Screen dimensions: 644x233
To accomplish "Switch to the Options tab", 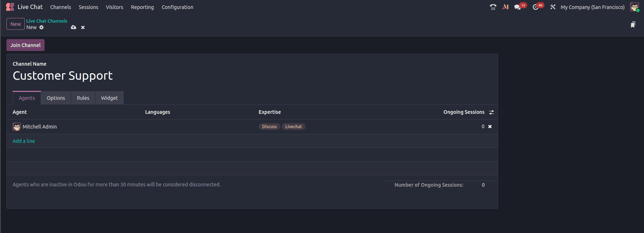I will (x=56, y=98).
